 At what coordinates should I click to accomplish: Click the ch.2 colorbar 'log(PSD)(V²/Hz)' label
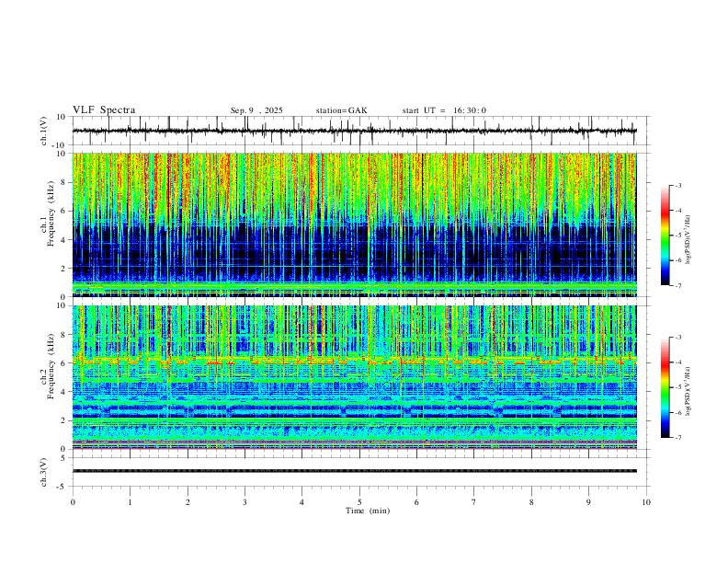(688, 391)
